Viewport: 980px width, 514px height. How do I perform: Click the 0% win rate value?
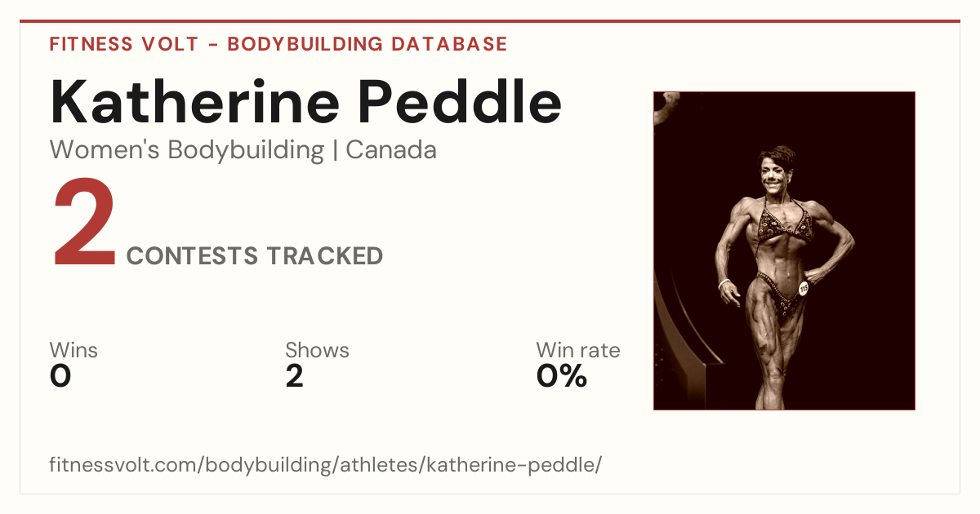[x=562, y=377]
